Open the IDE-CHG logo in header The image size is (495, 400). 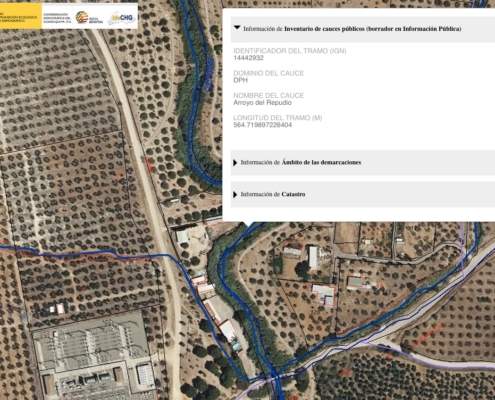pos(122,17)
